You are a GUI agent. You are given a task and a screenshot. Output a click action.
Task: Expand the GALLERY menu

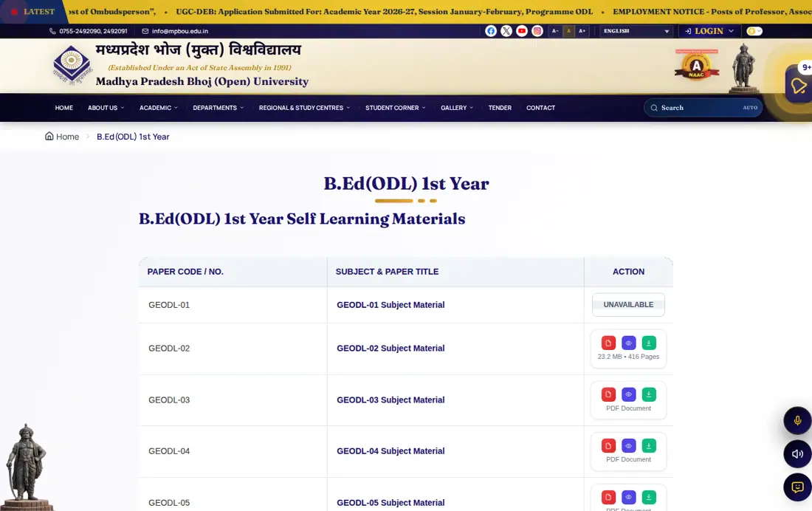tap(457, 108)
